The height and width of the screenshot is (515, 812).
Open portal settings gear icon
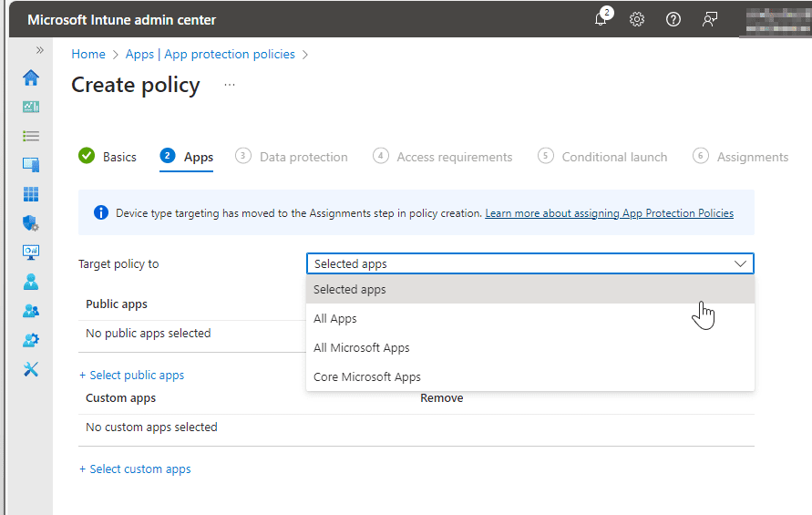click(x=637, y=19)
